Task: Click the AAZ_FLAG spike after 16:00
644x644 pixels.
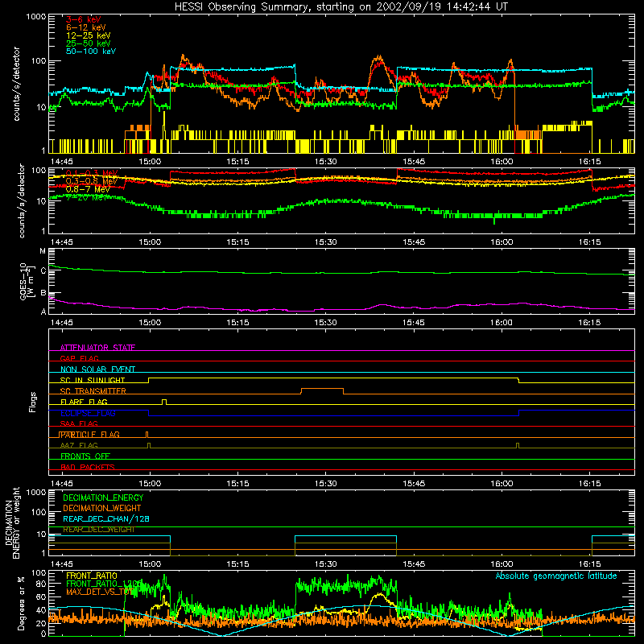Action: tap(518, 445)
